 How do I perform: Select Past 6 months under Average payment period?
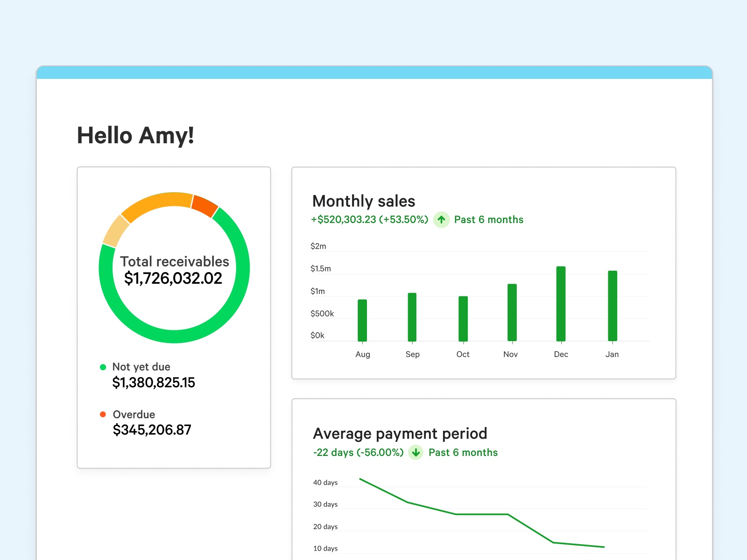[x=463, y=453]
